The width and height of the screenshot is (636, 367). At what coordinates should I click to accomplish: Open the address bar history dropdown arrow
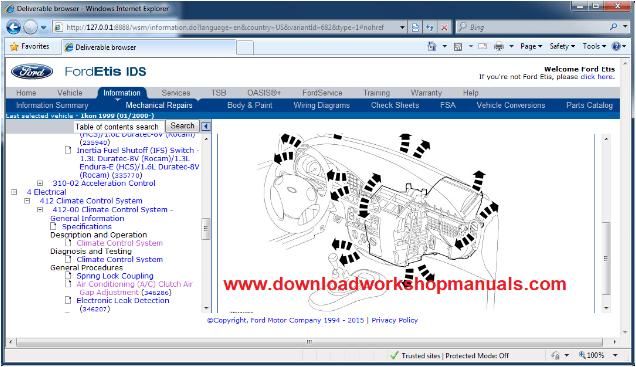pyautogui.click(x=402, y=28)
